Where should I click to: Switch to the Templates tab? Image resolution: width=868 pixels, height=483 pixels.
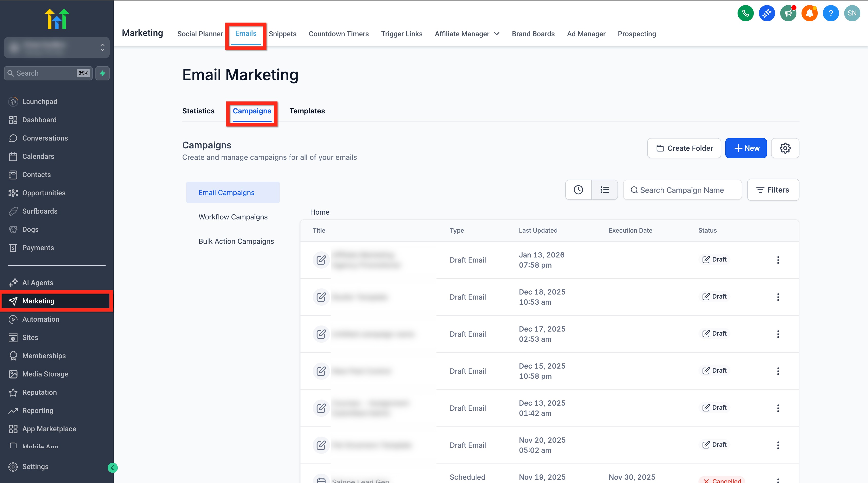[x=307, y=111]
